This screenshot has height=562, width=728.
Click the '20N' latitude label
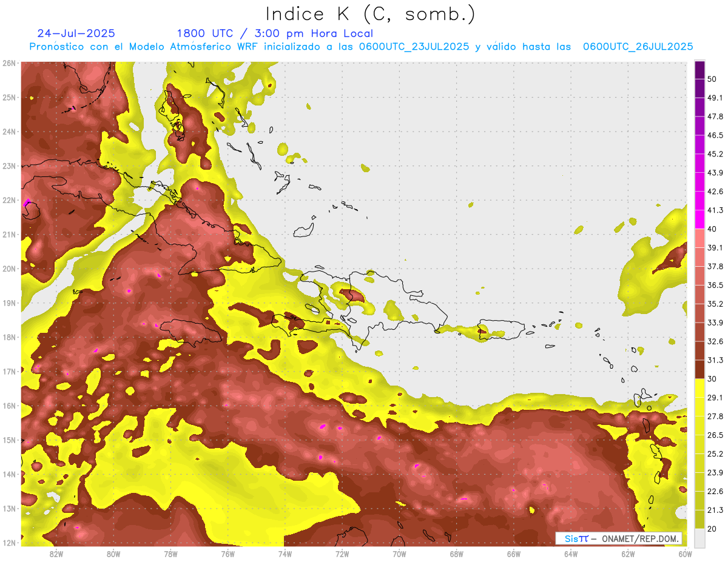8,269
